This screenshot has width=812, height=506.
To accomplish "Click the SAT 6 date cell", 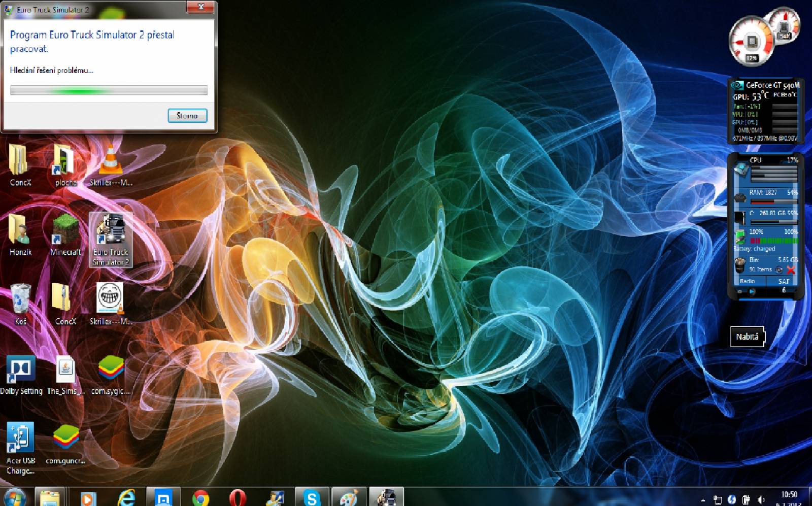I will tap(784, 286).
